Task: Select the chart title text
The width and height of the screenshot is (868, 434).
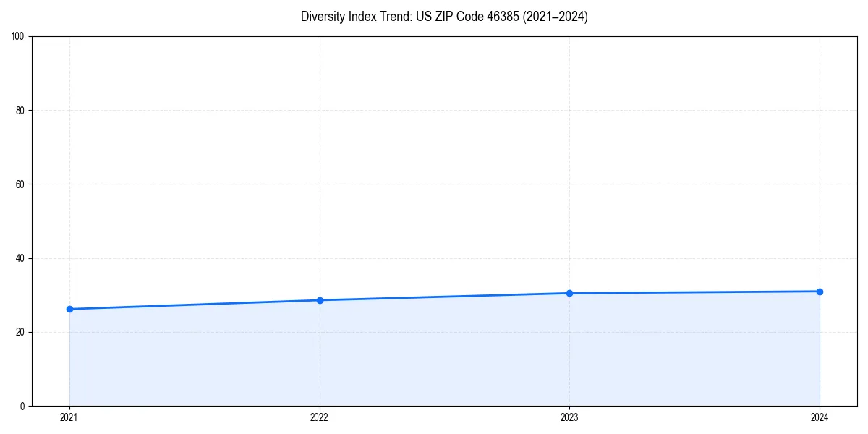Action: [x=444, y=17]
